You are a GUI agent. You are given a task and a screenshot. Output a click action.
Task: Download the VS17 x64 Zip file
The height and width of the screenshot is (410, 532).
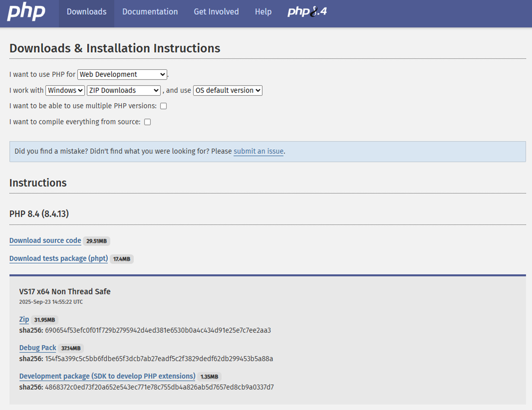(x=24, y=319)
